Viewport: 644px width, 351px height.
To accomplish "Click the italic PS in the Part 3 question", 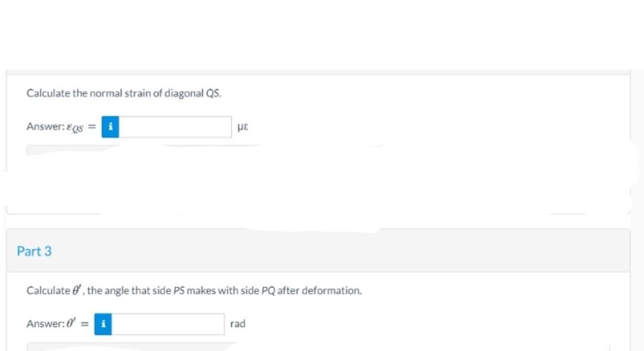I will [x=179, y=291].
